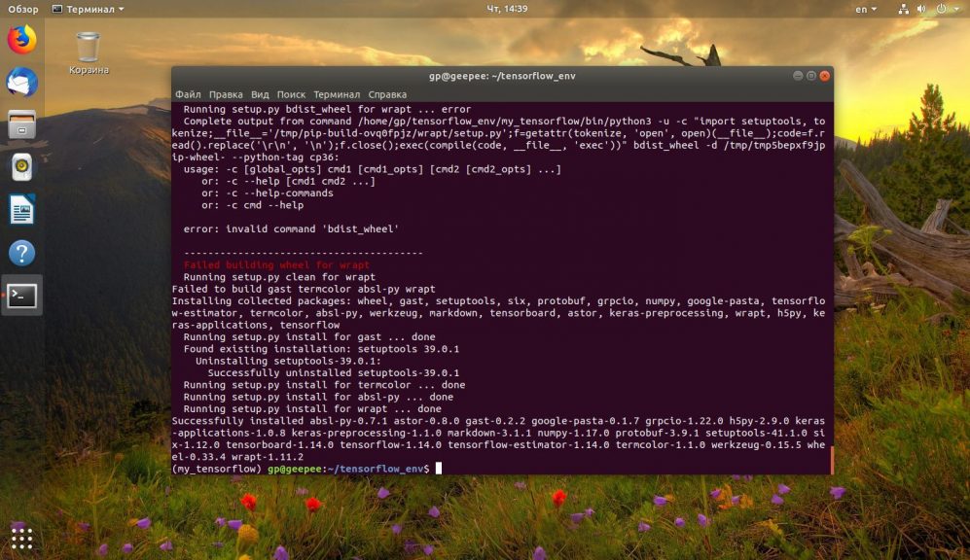The height and width of the screenshot is (560, 970).
Task: Open LibreOffice Writer from the dock
Action: point(21,210)
